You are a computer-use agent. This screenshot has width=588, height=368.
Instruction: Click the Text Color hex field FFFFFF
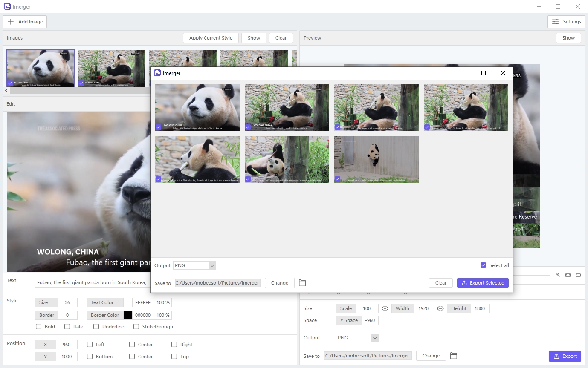(143, 302)
